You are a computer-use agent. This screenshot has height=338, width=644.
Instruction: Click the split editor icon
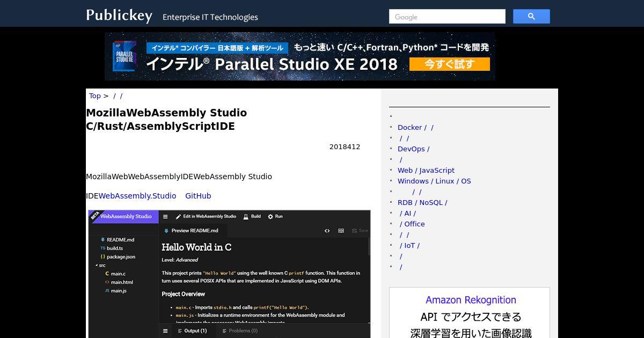(x=341, y=231)
